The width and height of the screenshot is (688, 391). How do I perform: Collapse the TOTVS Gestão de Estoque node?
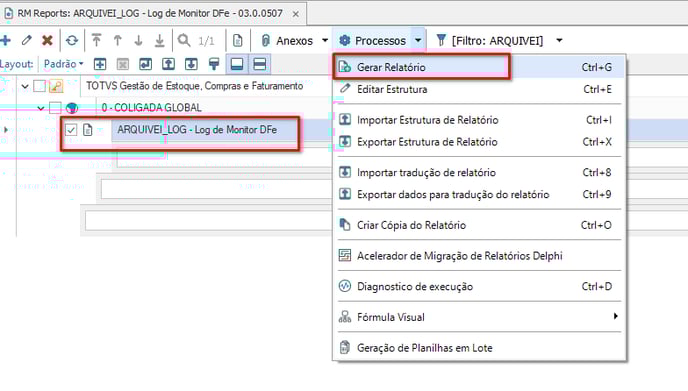click(x=25, y=86)
